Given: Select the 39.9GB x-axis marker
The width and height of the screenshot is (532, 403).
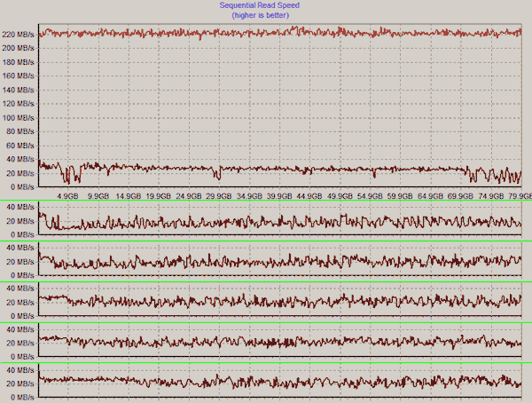Looking at the screenshot, I should 279,196.
